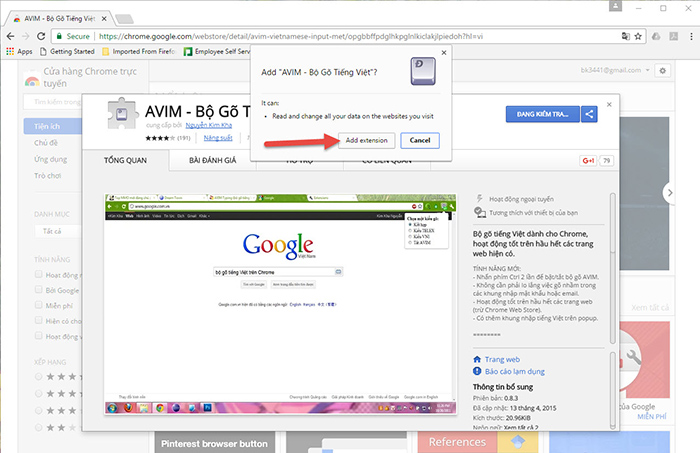
Task: Open the Getting Started bookmark
Action: tap(67, 51)
